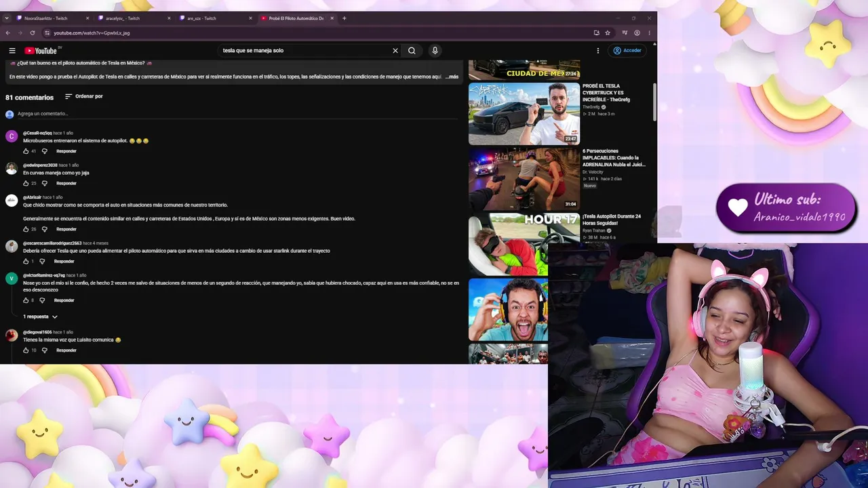Image resolution: width=868 pixels, height=488 pixels.
Task: Bookmark this page with the star icon
Action: [x=608, y=33]
